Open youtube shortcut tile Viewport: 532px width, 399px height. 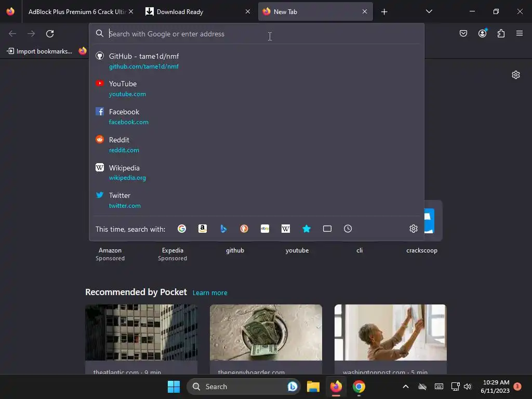pos(297,250)
